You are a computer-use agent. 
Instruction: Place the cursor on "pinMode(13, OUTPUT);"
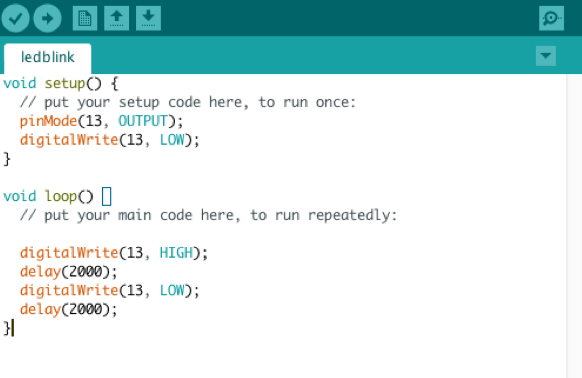101,121
